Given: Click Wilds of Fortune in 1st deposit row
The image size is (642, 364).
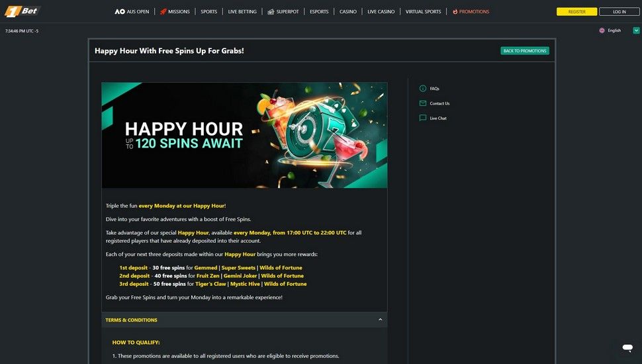Looking at the screenshot, I should tap(281, 268).
